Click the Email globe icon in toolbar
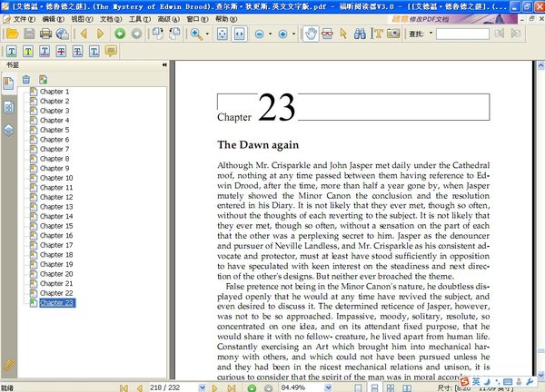545x392 pixels. pos(63,34)
